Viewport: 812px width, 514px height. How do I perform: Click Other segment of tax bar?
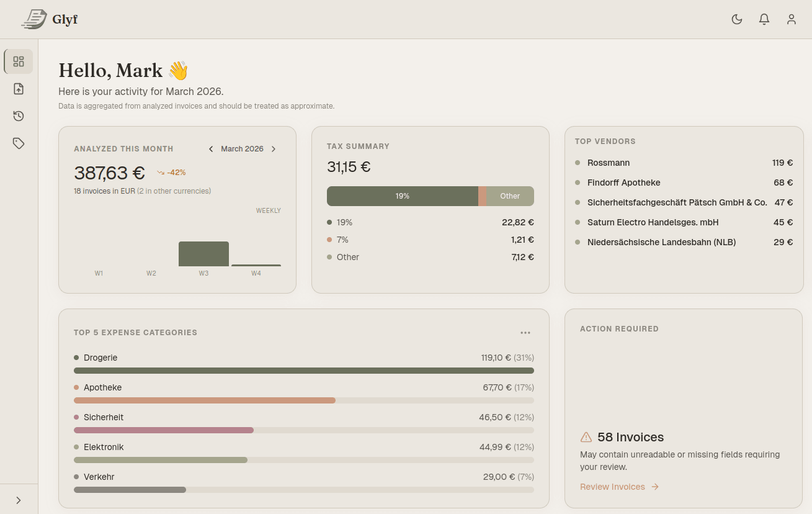click(510, 196)
